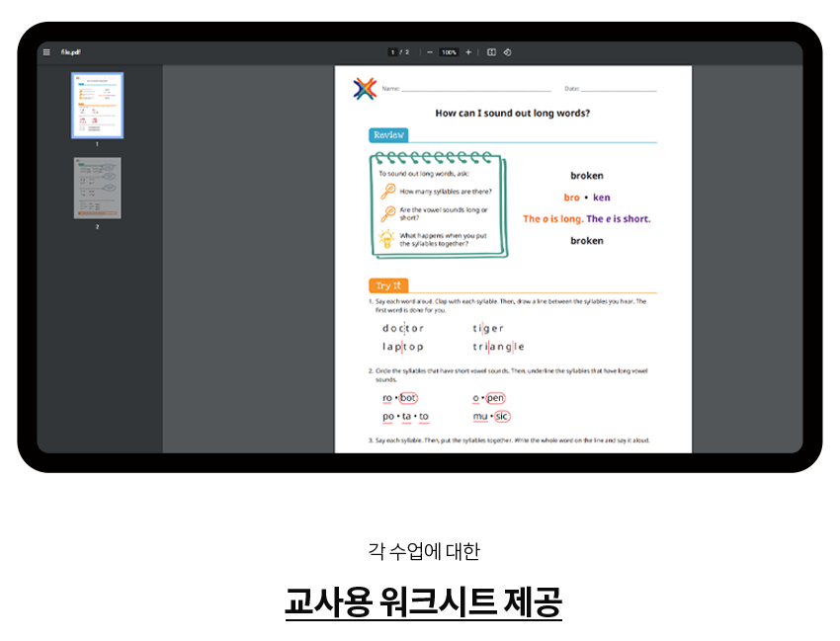Click the worksheet heading about sounding out long words
The width and height of the screenshot is (840, 641).
point(512,113)
